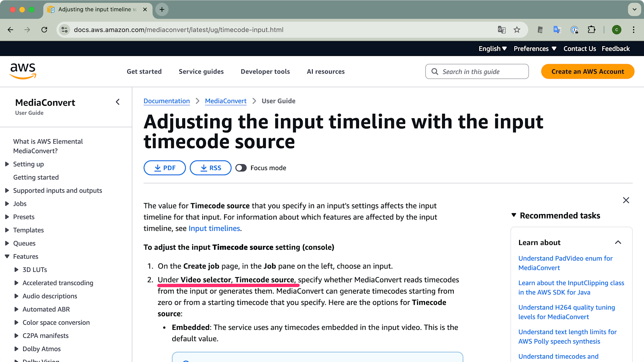Expand Audio descriptions item

coord(16,296)
